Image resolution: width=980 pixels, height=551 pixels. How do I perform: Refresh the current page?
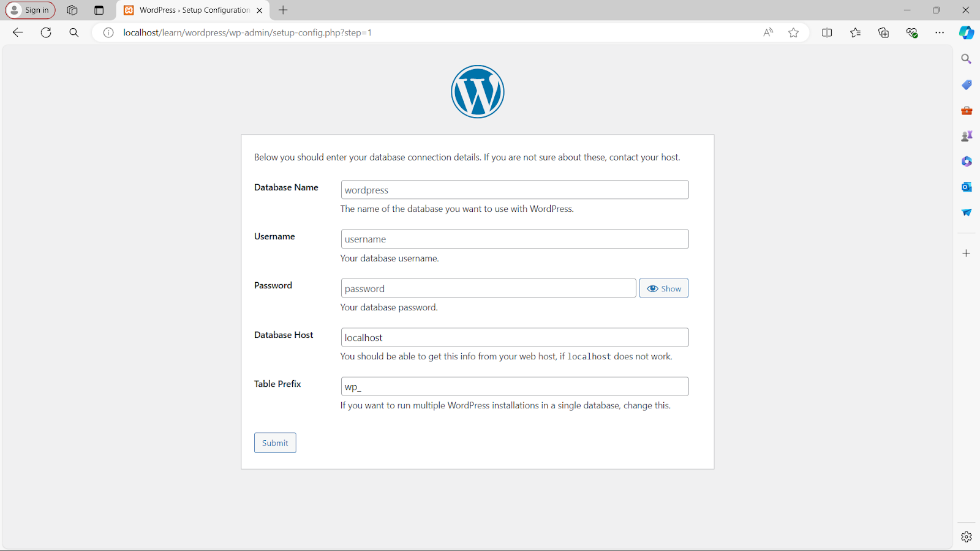[46, 32]
